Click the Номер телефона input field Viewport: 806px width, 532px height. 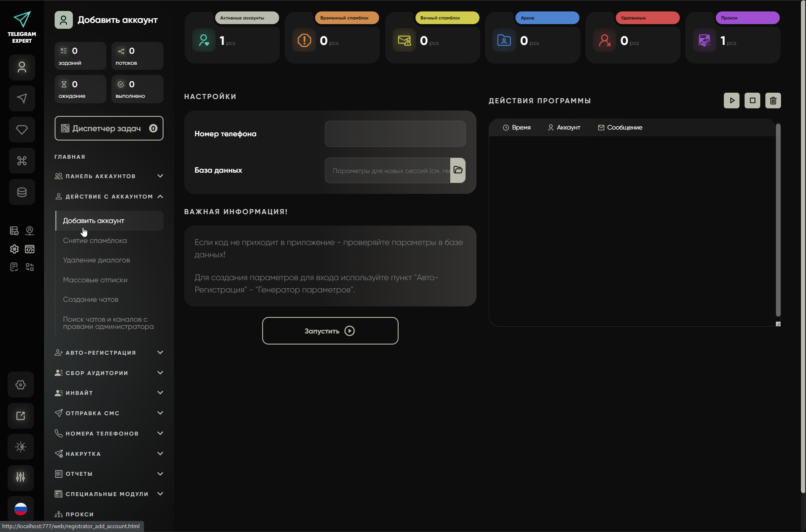pyautogui.click(x=395, y=134)
